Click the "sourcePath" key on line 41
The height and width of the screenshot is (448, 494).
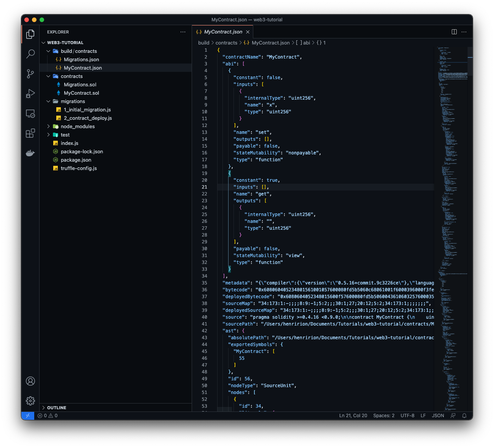click(x=239, y=324)
